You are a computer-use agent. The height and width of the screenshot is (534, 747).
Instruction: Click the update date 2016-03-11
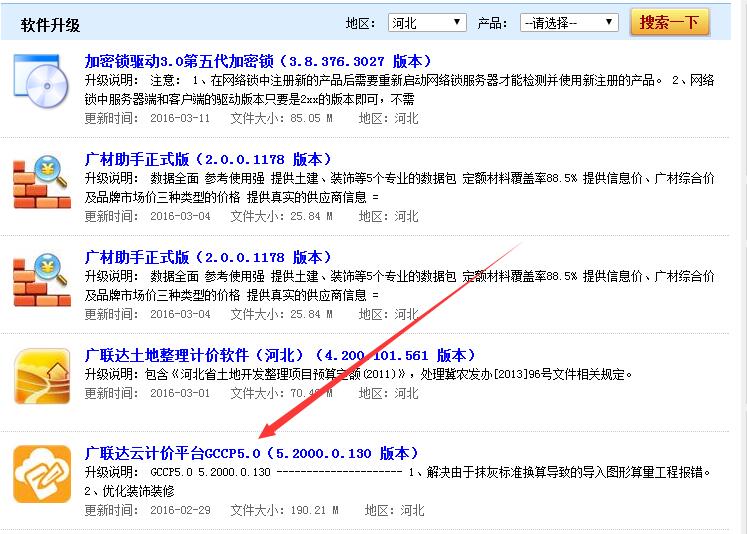pos(180,118)
